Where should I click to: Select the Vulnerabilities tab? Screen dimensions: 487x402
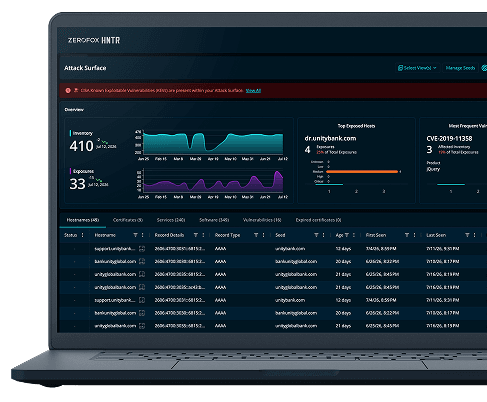coord(262,220)
